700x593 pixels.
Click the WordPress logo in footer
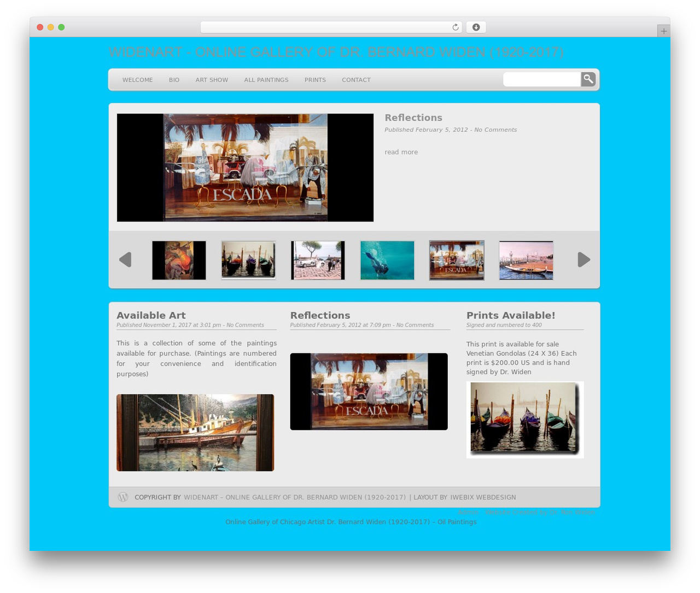(123, 497)
